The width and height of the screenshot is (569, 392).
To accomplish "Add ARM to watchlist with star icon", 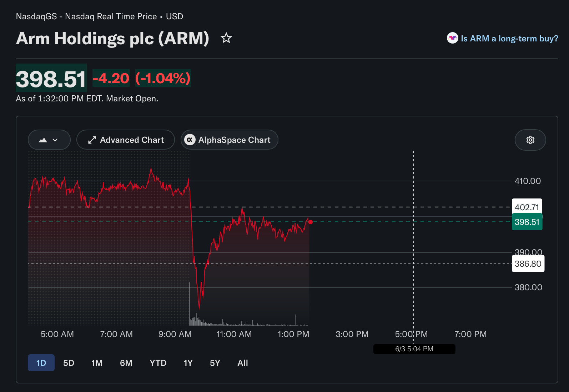I will point(226,38).
